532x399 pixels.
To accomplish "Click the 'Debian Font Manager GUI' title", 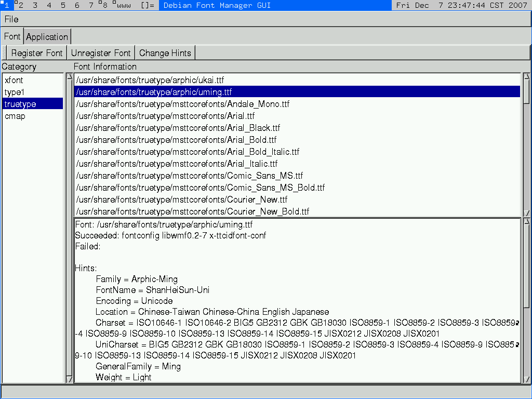I will click(217, 5).
